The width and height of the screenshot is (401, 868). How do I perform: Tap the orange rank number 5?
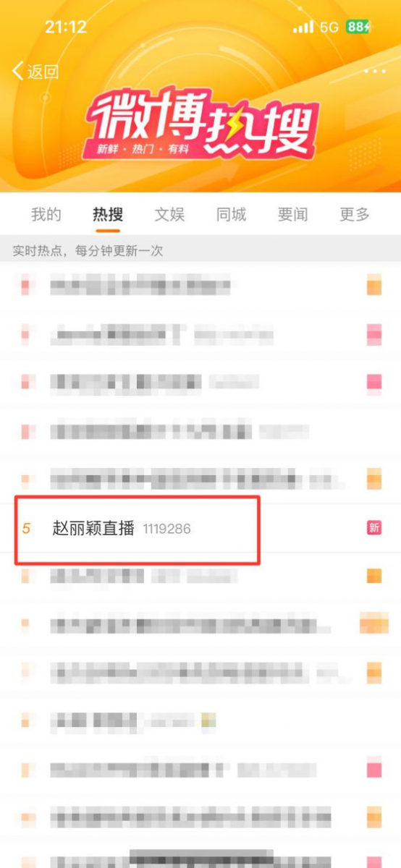(27, 529)
